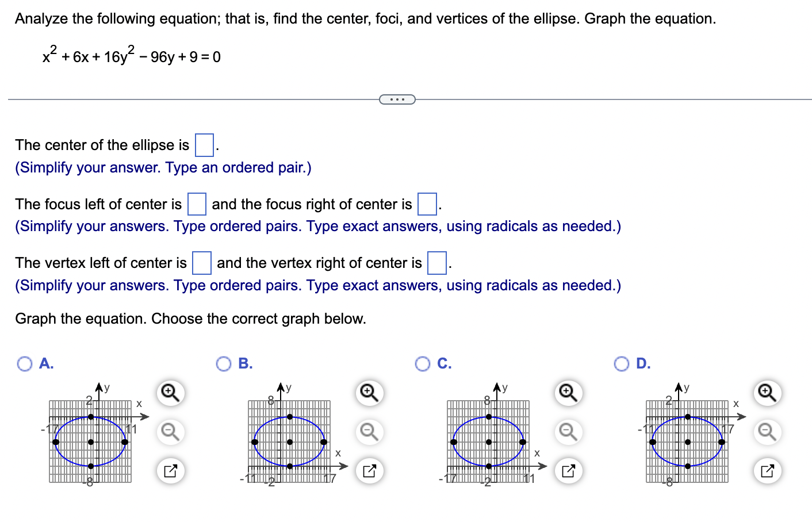
Task: Click the zoom-in magnifier for graph A
Action: (170, 393)
